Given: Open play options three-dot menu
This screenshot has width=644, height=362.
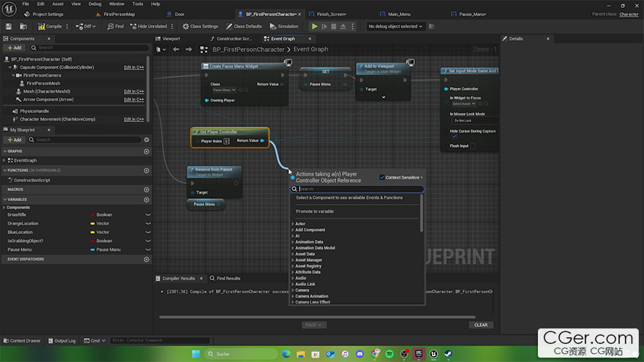Looking at the screenshot, I should pyautogui.click(x=353, y=26).
